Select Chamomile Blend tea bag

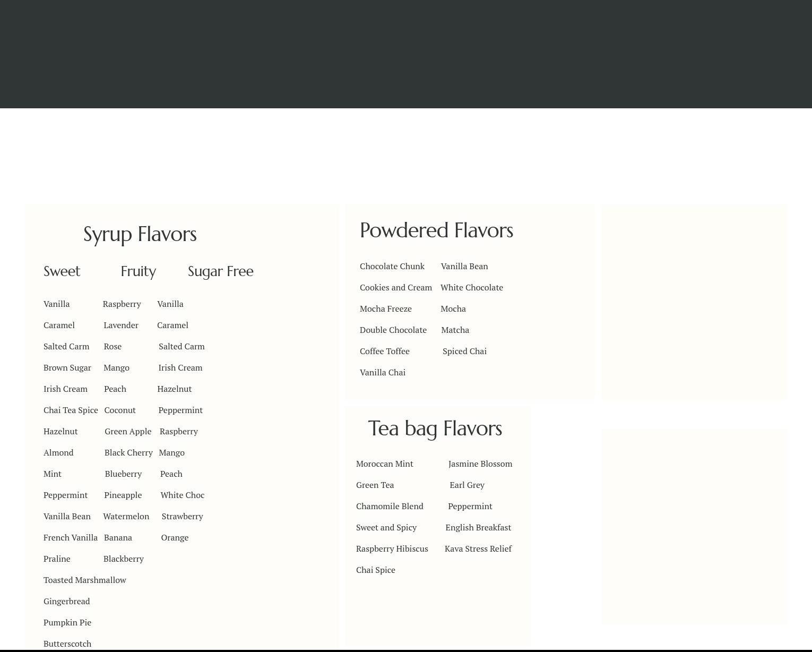click(x=390, y=506)
